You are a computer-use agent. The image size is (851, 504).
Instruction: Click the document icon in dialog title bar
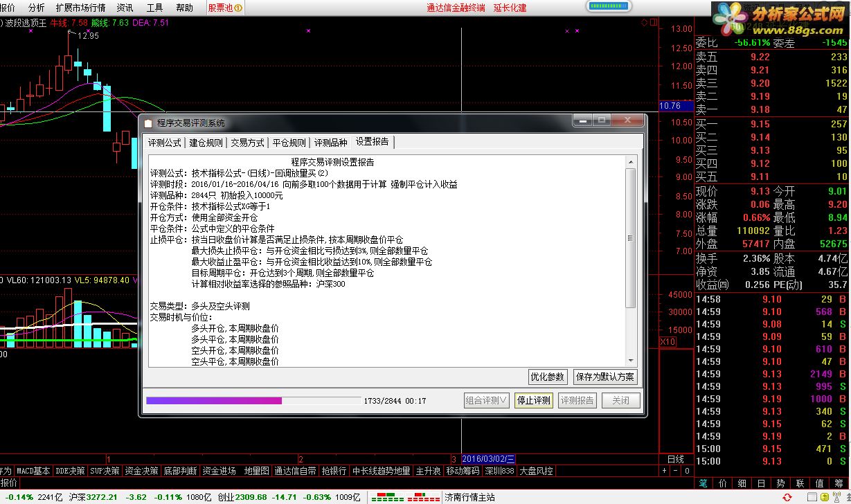(x=148, y=123)
